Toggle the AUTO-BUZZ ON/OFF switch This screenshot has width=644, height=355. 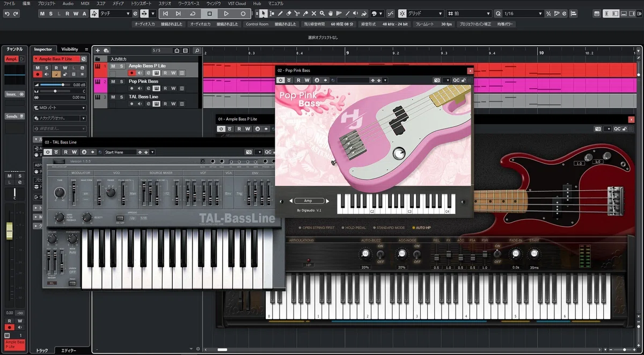[x=381, y=253]
